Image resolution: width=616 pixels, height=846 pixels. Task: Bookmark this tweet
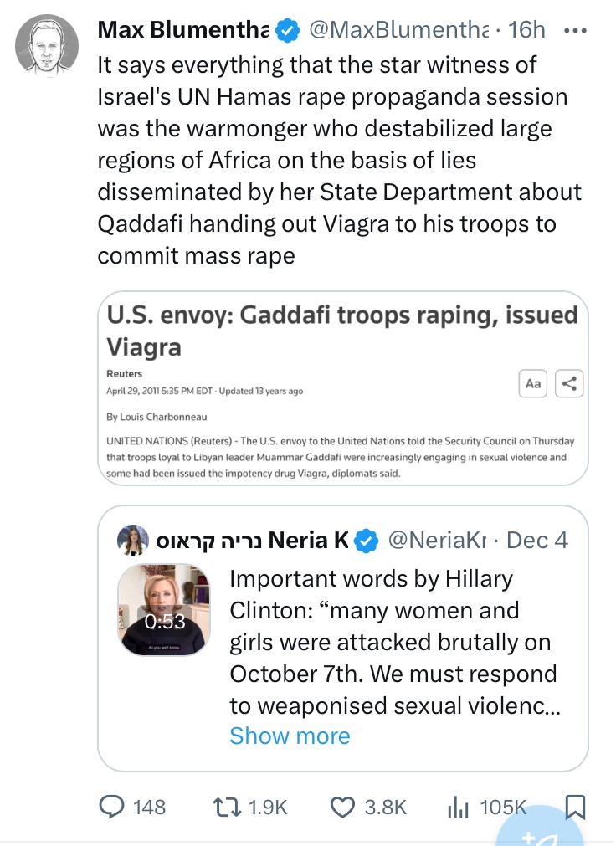[576, 806]
